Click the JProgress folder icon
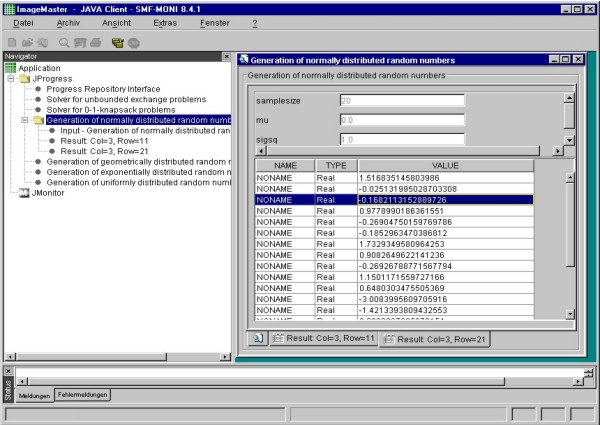Viewport: 600px width, 425px height. pos(25,78)
